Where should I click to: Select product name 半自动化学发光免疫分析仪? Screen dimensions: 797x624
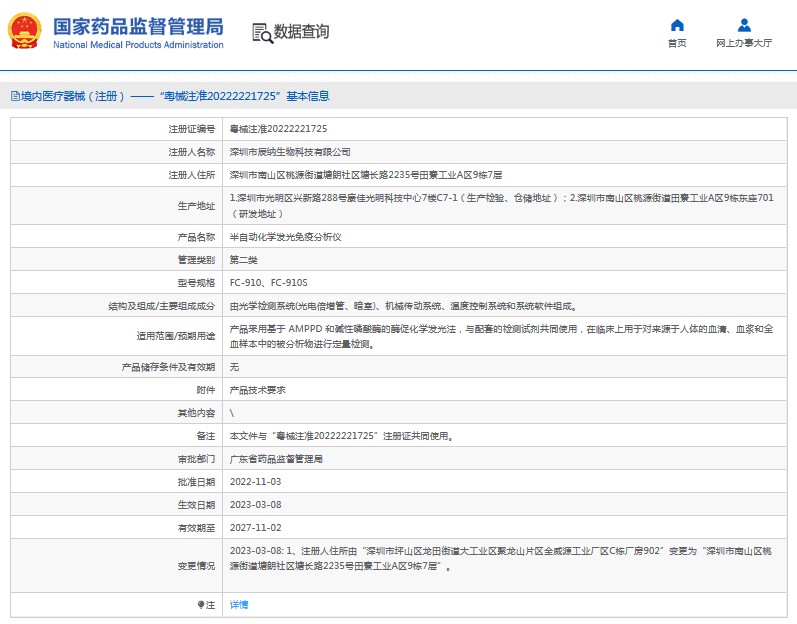[285, 237]
